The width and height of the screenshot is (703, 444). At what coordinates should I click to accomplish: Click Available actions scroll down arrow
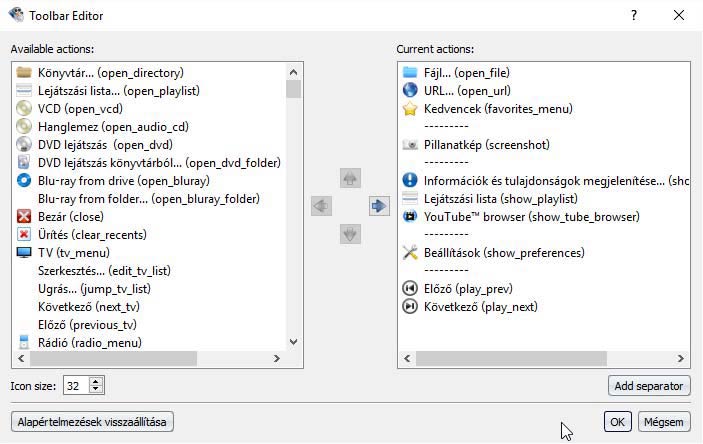[x=293, y=342]
